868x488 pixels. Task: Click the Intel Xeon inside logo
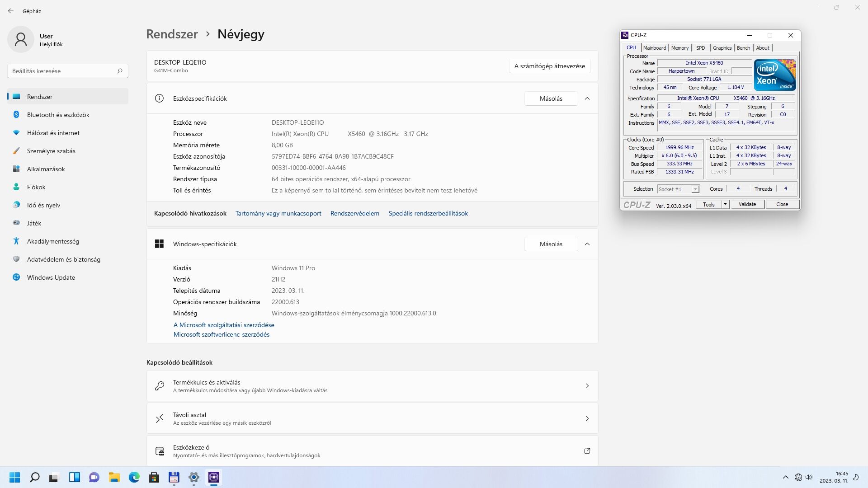[775, 75]
